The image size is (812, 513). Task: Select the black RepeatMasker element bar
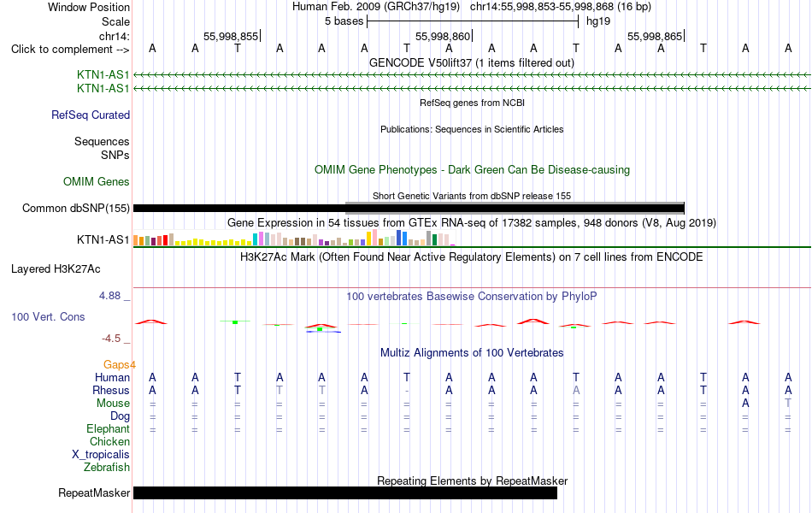tap(345, 492)
